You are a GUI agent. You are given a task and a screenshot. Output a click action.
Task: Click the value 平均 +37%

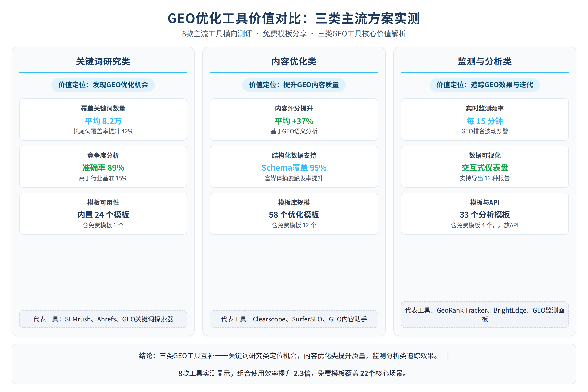294,121
